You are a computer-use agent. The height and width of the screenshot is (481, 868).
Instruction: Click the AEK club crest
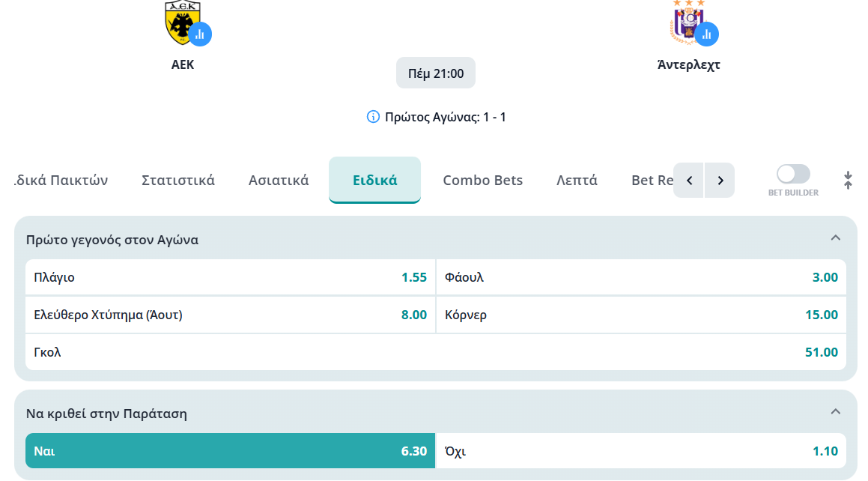pyautogui.click(x=180, y=21)
